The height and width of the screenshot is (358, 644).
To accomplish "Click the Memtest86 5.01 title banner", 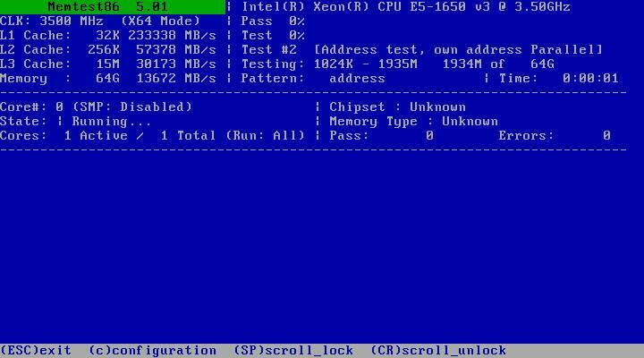I will pyautogui.click(x=113, y=7).
